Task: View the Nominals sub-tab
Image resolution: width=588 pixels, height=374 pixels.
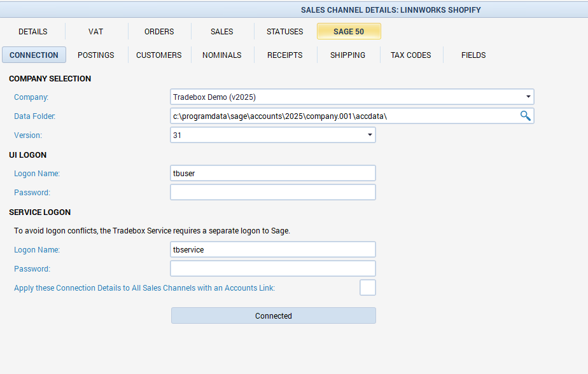Action: pyautogui.click(x=222, y=55)
